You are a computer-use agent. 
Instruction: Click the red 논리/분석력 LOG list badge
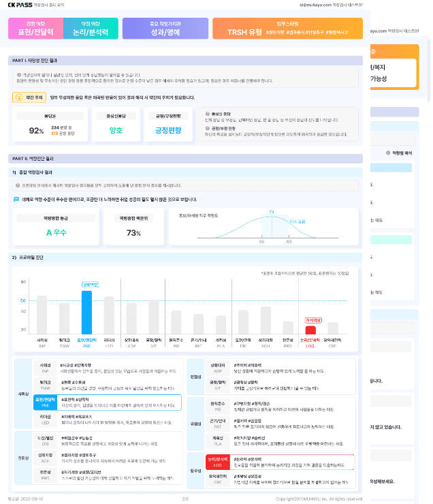tap(217, 462)
